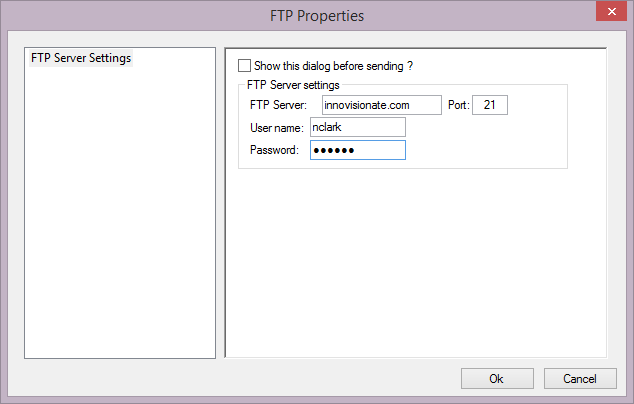
Task: Focus the Password field
Action: click(x=357, y=150)
